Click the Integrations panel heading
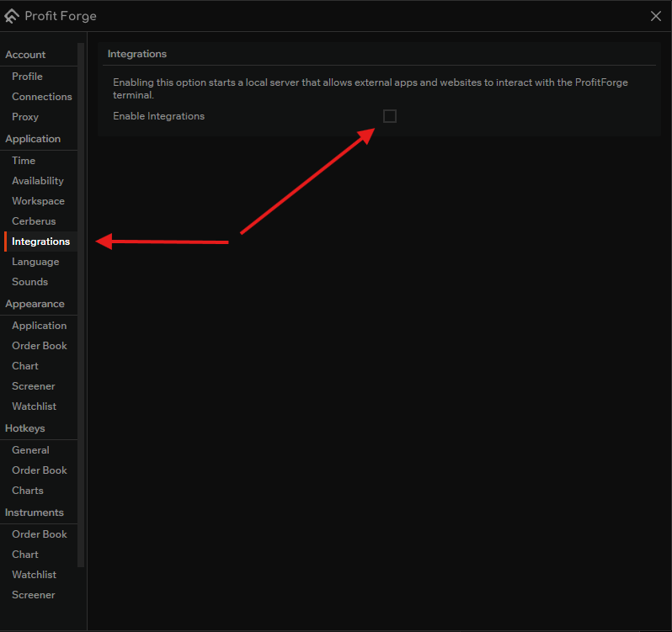The height and width of the screenshot is (632, 672). coord(137,54)
